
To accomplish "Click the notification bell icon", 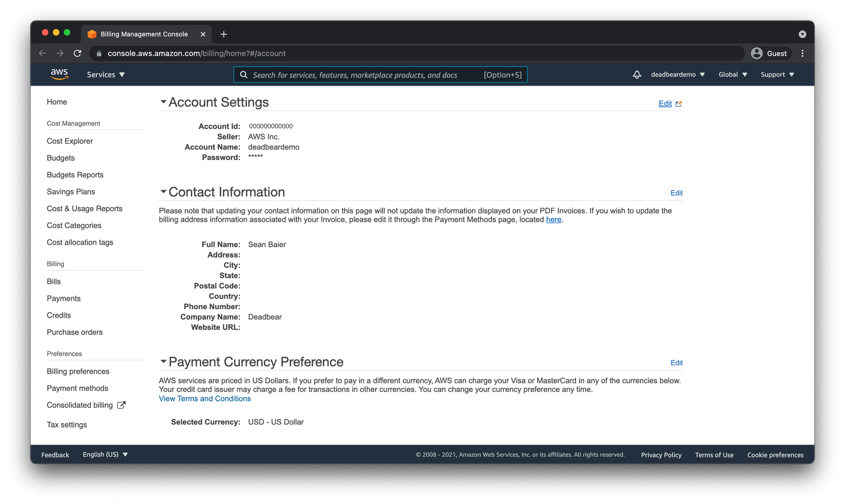I will coord(637,74).
